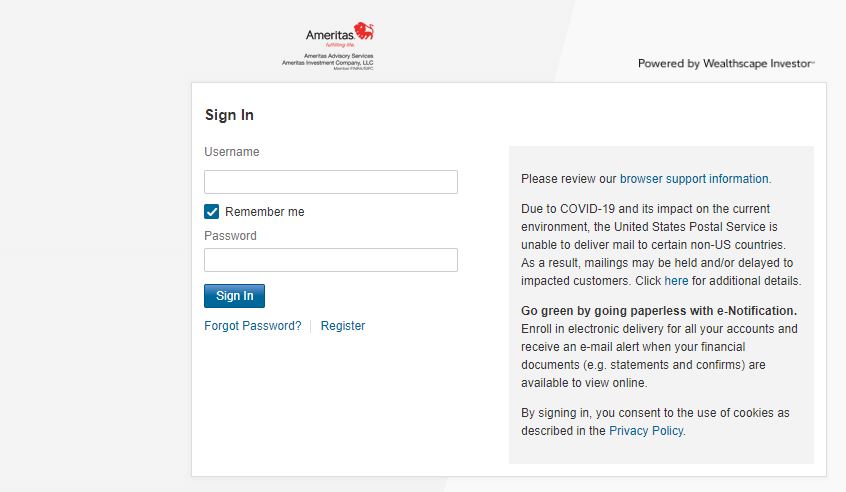
Task: Click the Ameritas Advisory Services text
Action: coord(338,56)
